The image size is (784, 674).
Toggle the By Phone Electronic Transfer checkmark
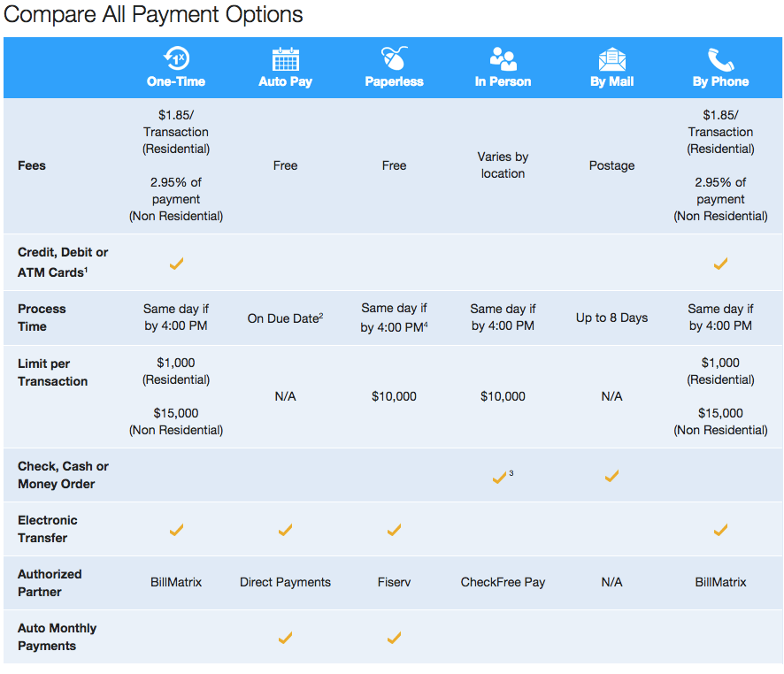click(x=720, y=530)
